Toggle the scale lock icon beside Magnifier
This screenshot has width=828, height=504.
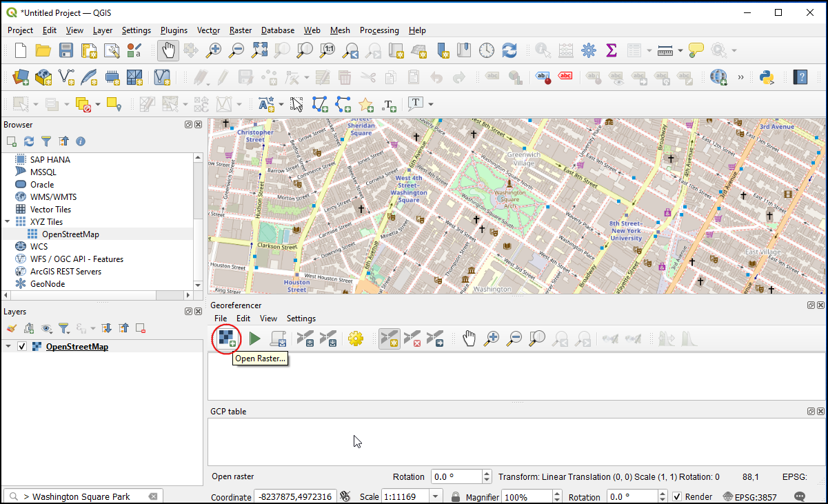455,497
